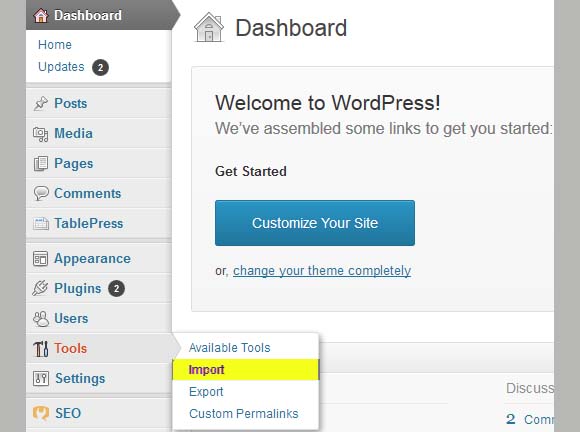
Task: Click the Dashboard house icon in sidebar
Action: (41, 16)
